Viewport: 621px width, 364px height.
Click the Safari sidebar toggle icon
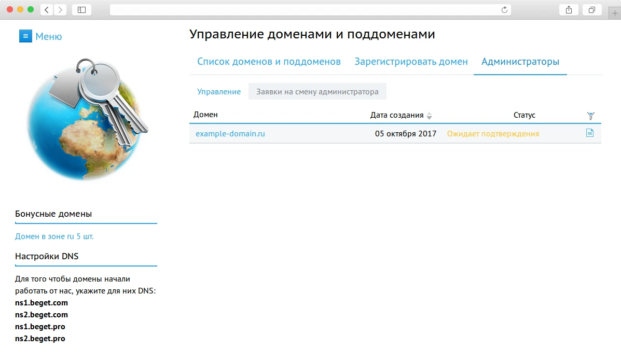tap(81, 9)
